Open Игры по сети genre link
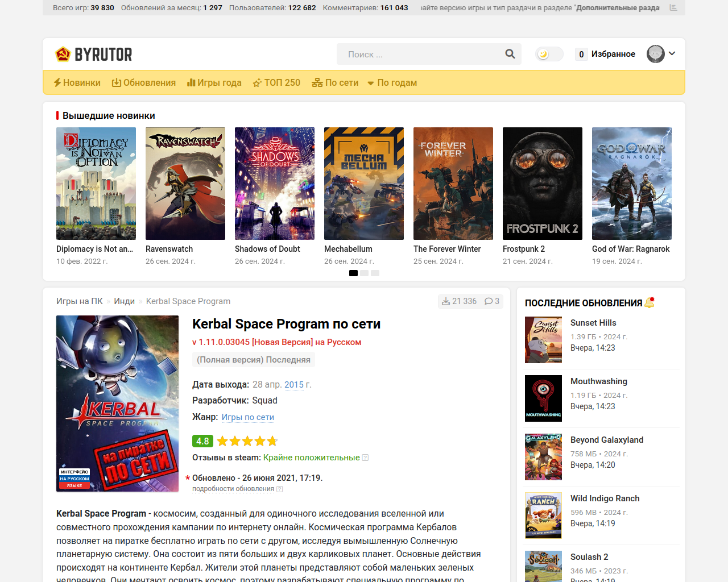 (248, 417)
